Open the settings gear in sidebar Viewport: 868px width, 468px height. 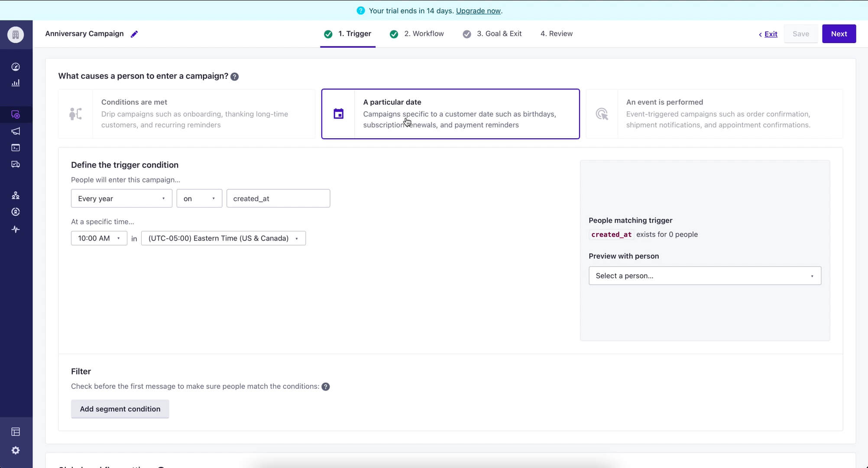coord(16,450)
